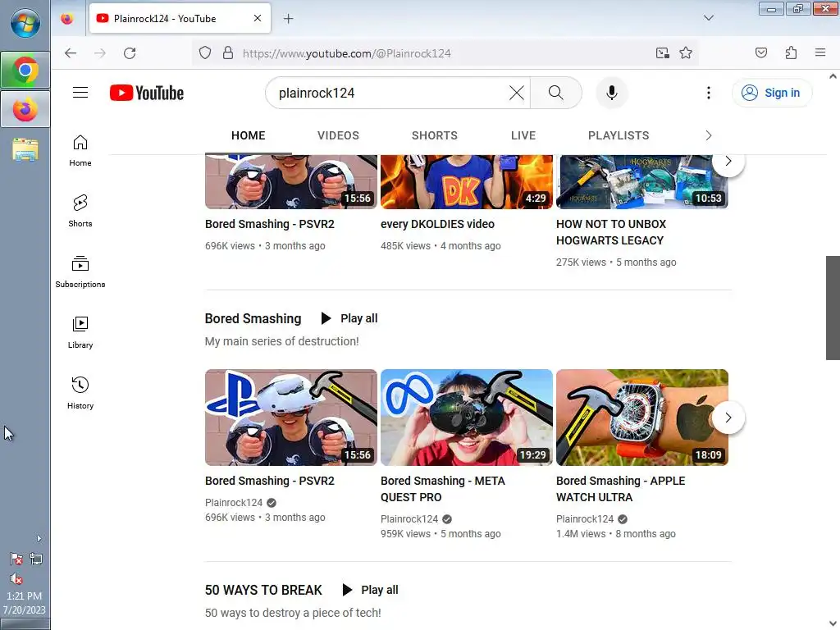Open the three-dot settings menu on YouTube
The width and height of the screenshot is (840, 630).
(708, 93)
